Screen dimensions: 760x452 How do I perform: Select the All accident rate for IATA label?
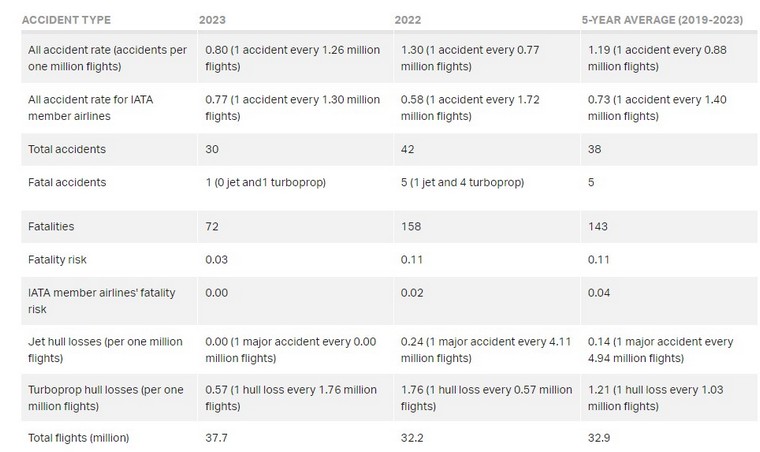click(91, 108)
